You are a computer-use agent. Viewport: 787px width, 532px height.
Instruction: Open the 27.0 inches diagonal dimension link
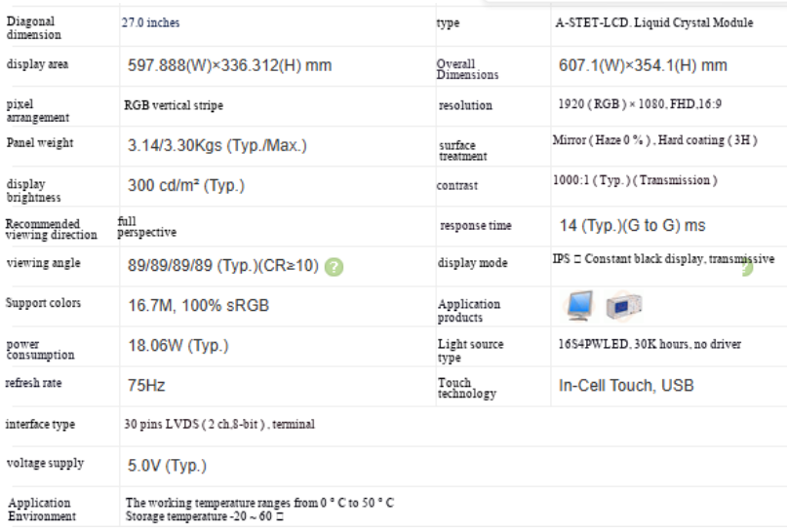(x=150, y=22)
